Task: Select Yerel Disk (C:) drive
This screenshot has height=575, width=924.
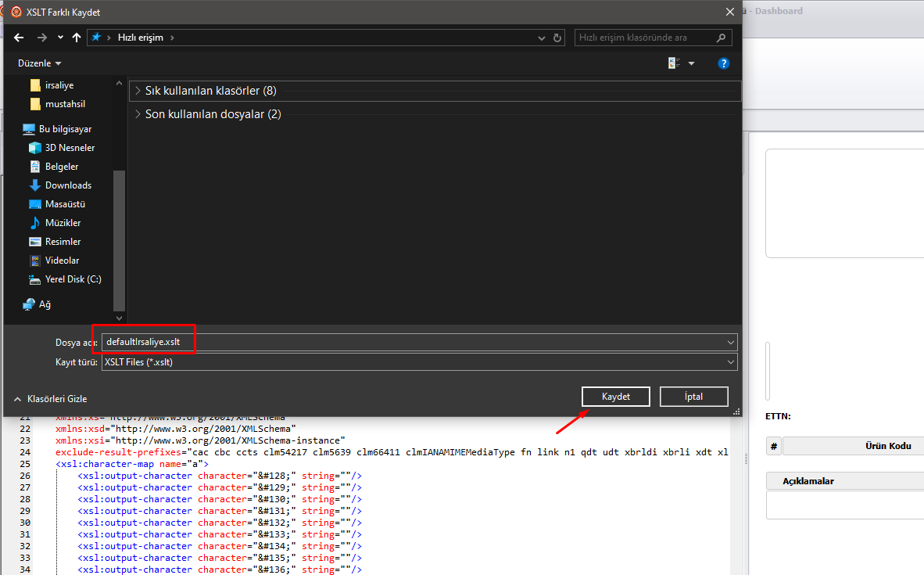Action: pyautogui.click(x=73, y=279)
